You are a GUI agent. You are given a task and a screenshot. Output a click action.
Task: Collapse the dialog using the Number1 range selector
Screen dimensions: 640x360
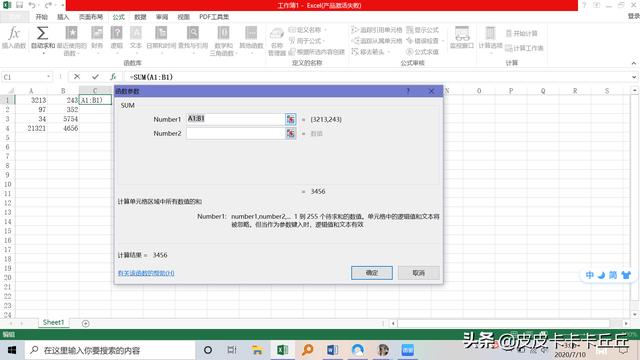tap(291, 119)
